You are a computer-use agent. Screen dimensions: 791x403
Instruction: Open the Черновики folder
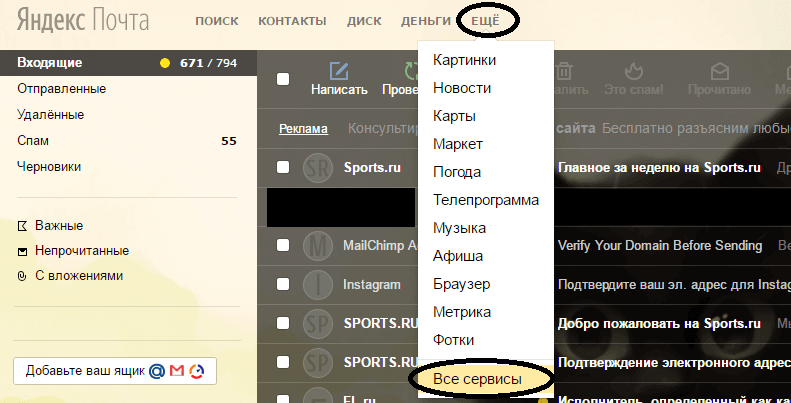click(49, 166)
